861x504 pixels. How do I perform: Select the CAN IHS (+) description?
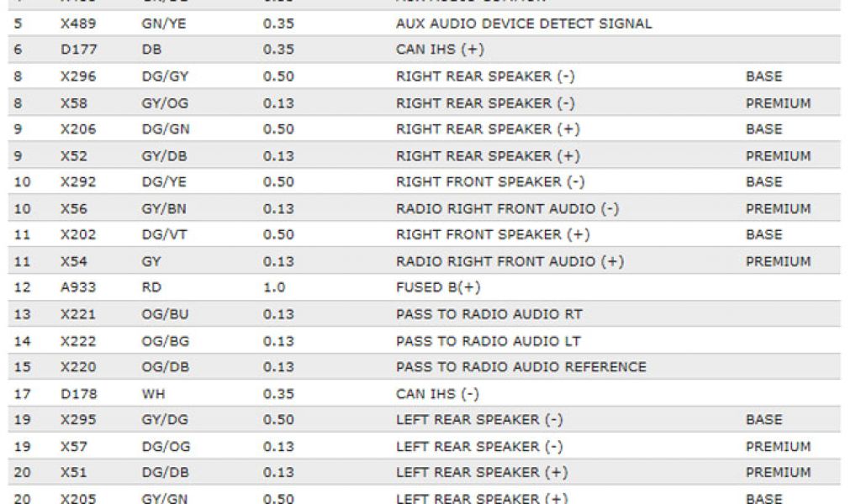click(x=440, y=50)
